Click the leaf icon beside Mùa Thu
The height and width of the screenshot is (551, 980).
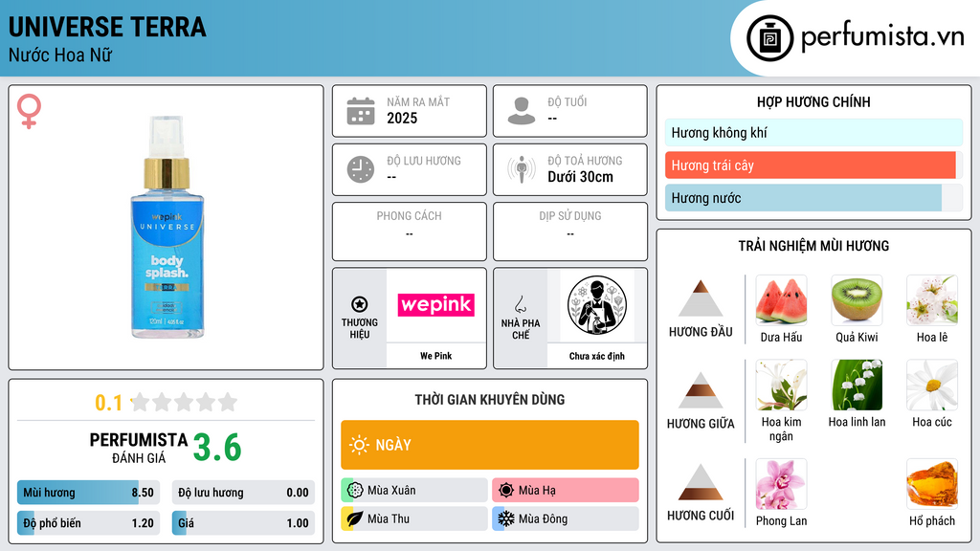355,518
